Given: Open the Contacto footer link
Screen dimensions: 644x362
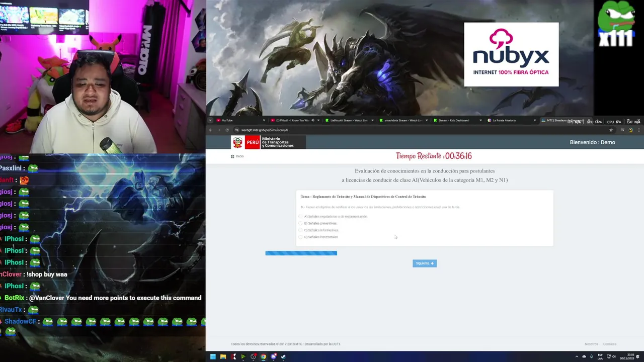Looking at the screenshot, I should [x=610, y=344].
